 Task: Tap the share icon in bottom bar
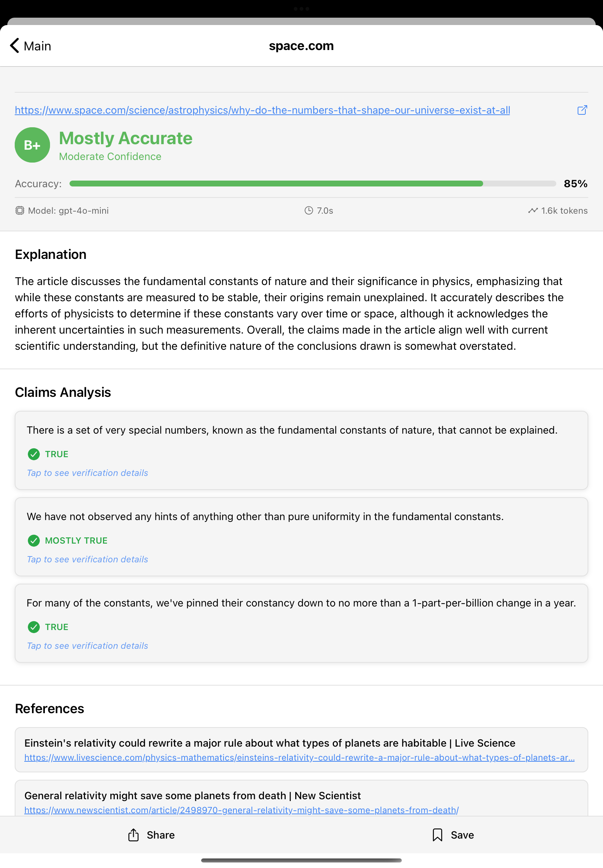click(133, 835)
